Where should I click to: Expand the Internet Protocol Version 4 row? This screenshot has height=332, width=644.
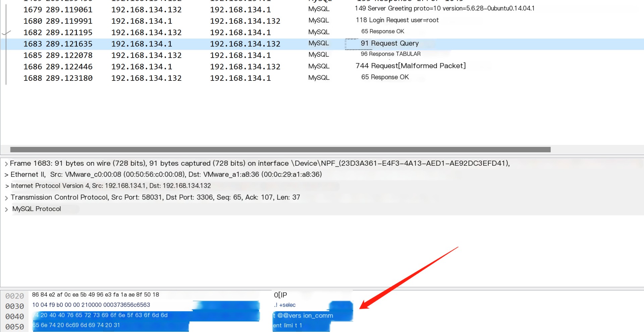point(7,186)
